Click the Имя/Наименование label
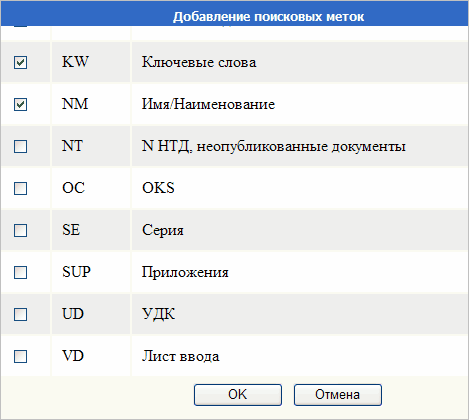Screen dimensions: 469x420 (208, 104)
